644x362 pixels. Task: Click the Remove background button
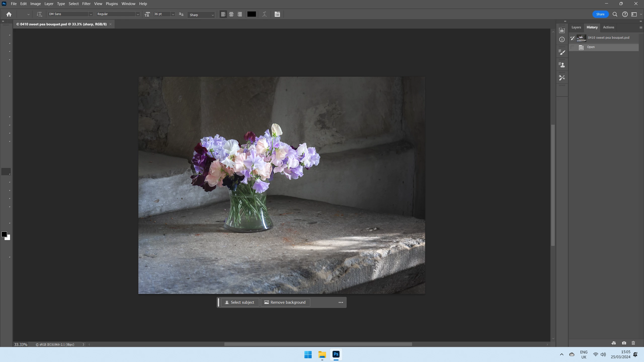(285, 302)
